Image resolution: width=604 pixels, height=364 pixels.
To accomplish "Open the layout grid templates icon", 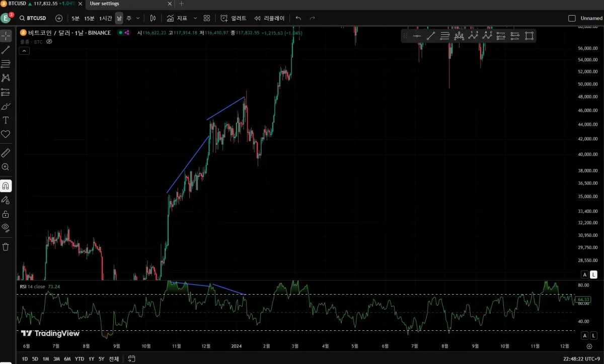I will [207, 18].
